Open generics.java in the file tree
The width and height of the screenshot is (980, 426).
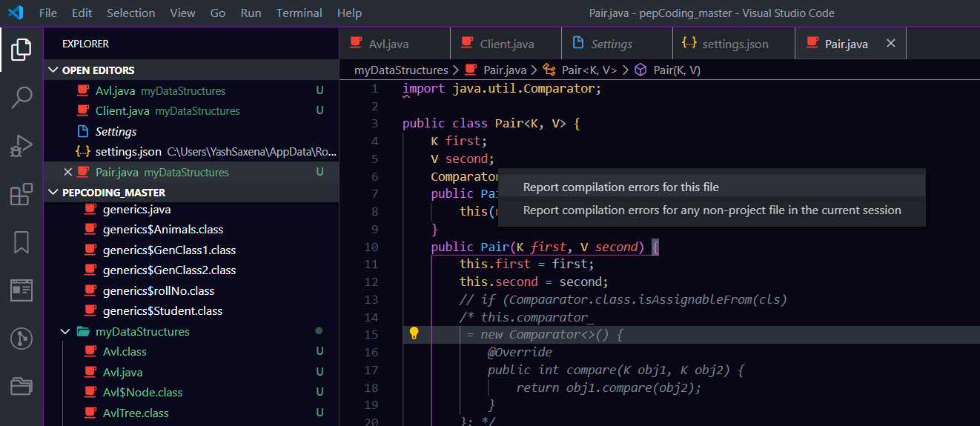[x=191, y=209]
